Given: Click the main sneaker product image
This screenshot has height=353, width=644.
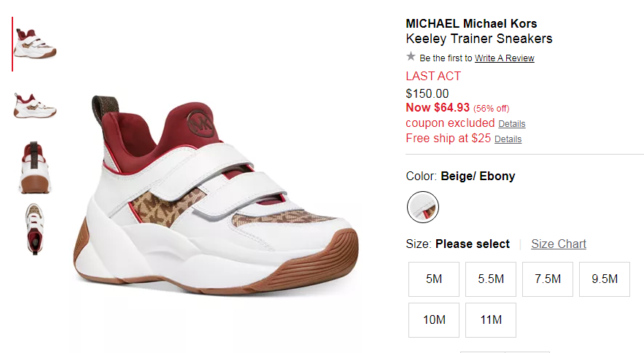Looking at the screenshot, I should [x=216, y=195].
